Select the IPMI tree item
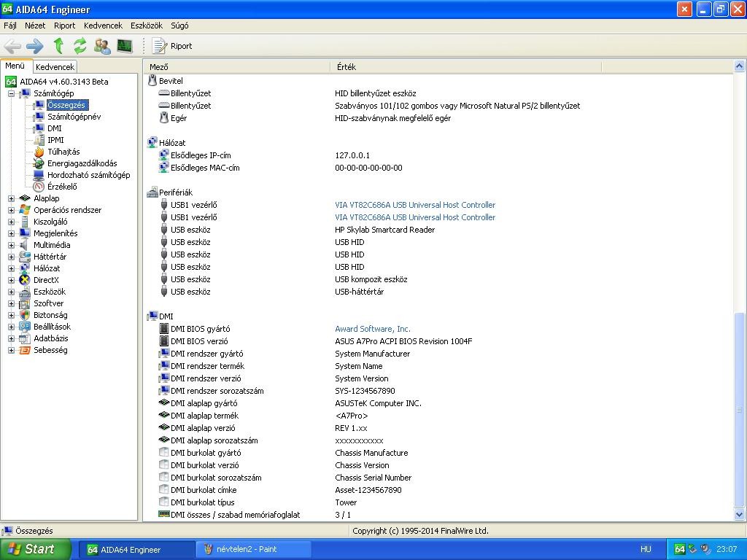Viewport: 747px width, 560px height. pos(55,140)
